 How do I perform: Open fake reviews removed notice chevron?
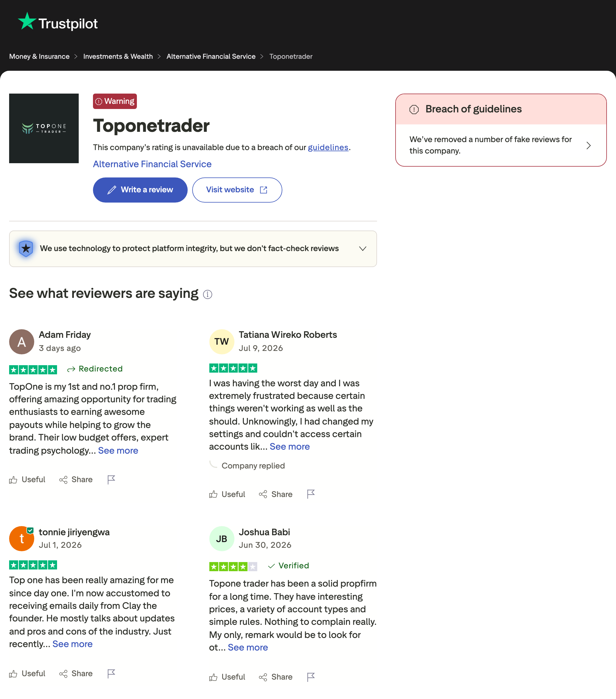[x=588, y=145]
